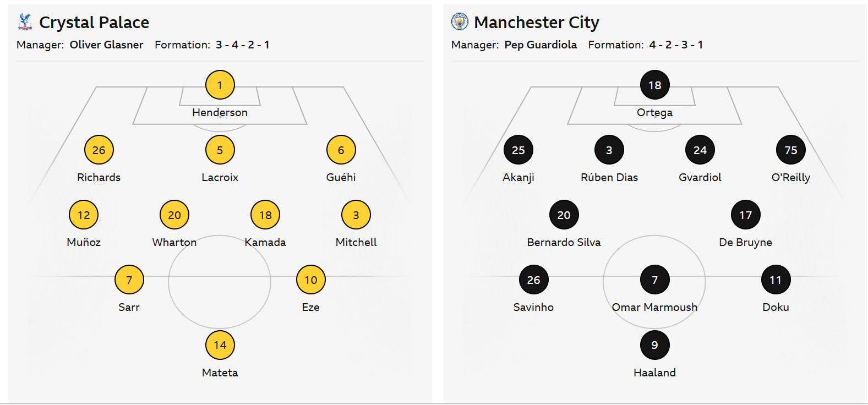Click the Rúben Dias name label
The width and height of the screenshot is (868, 405).
coord(609,177)
